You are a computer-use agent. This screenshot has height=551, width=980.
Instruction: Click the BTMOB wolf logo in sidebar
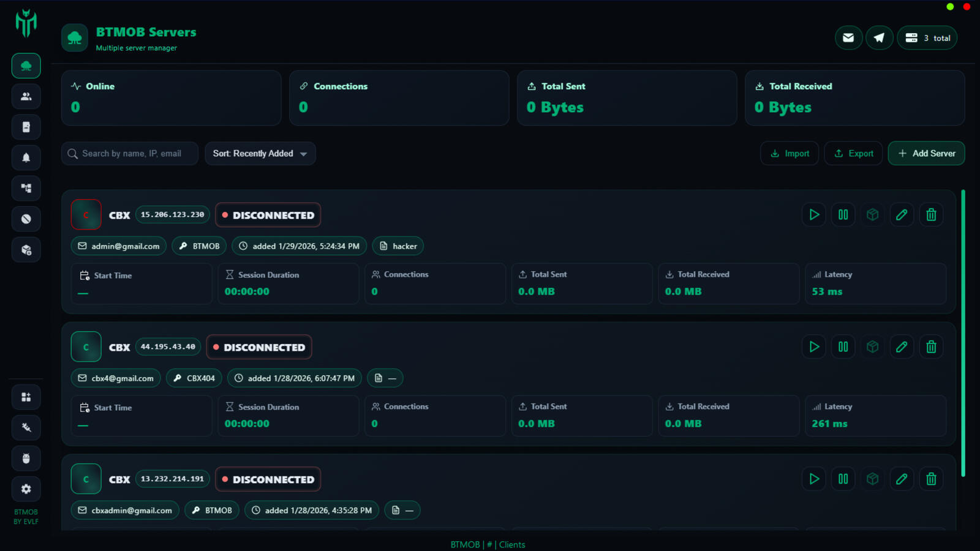pos(26,23)
